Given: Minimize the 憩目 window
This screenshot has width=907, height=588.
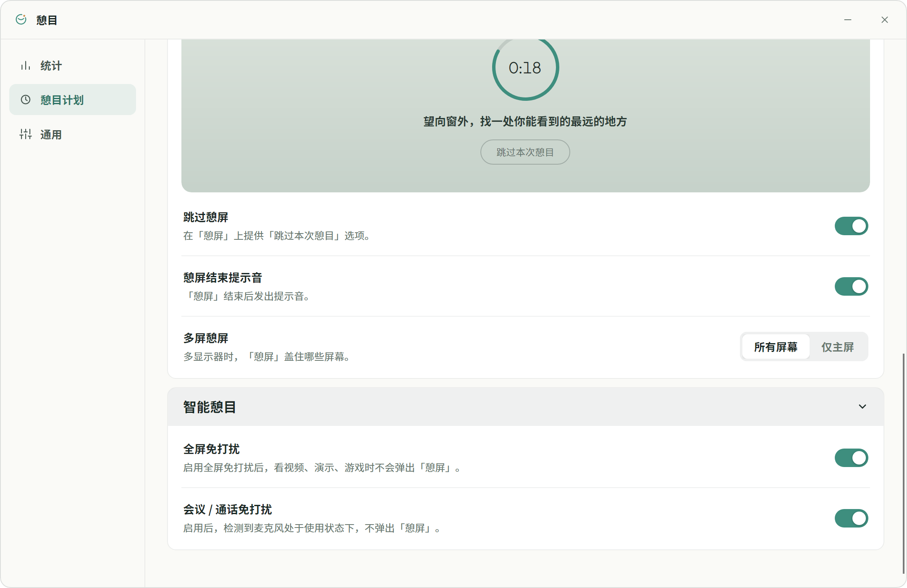Looking at the screenshot, I should pos(848,20).
